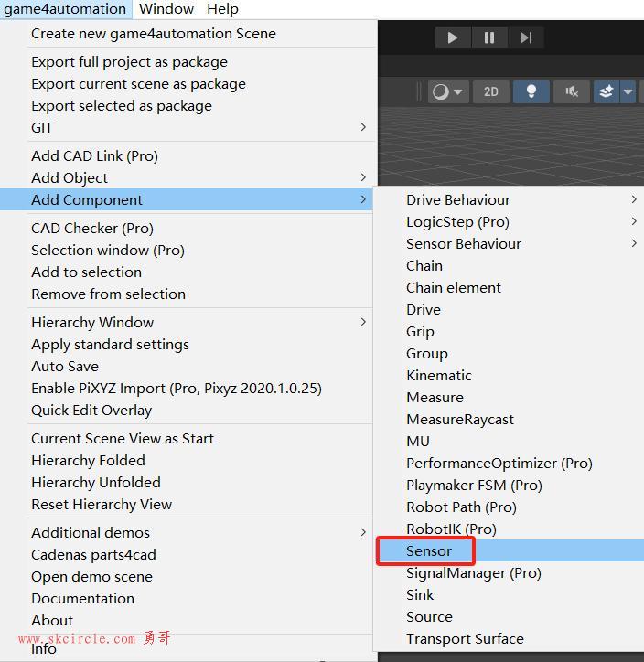The width and height of the screenshot is (644, 662).
Task: Open the About entry
Action: click(x=187, y=621)
